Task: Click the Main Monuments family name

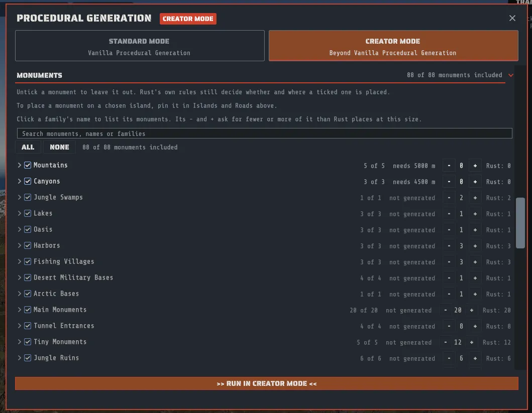Action: click(60, 310)
